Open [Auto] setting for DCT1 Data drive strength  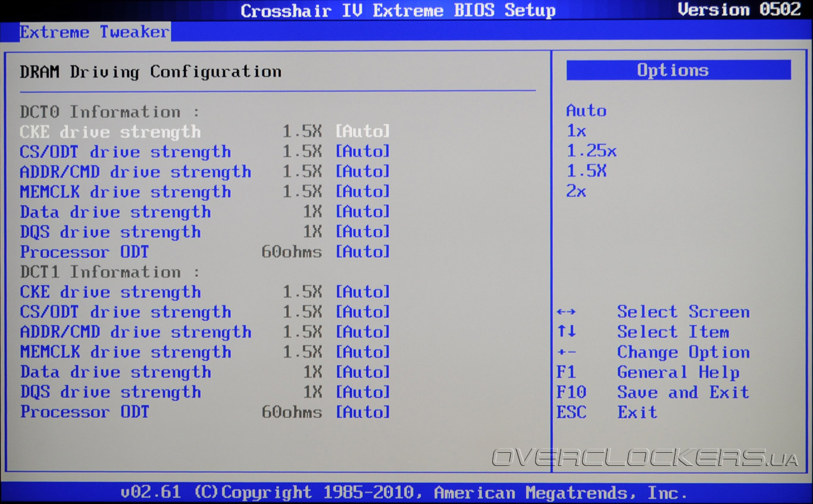tap(362, 372)
